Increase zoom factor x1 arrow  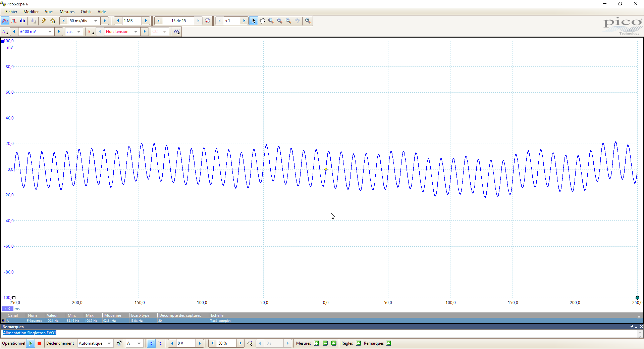[244, 21]
